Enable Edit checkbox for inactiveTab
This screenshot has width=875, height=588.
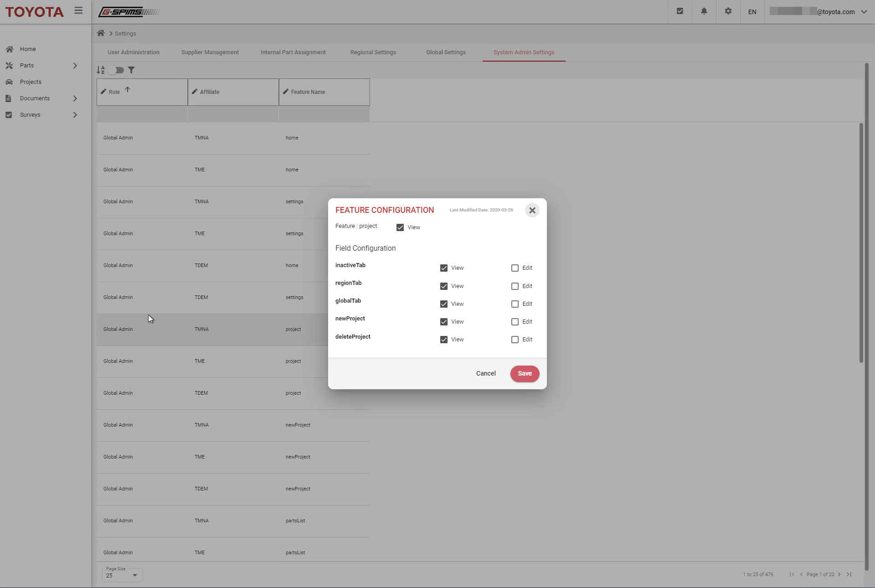click(x=515, y=268)
